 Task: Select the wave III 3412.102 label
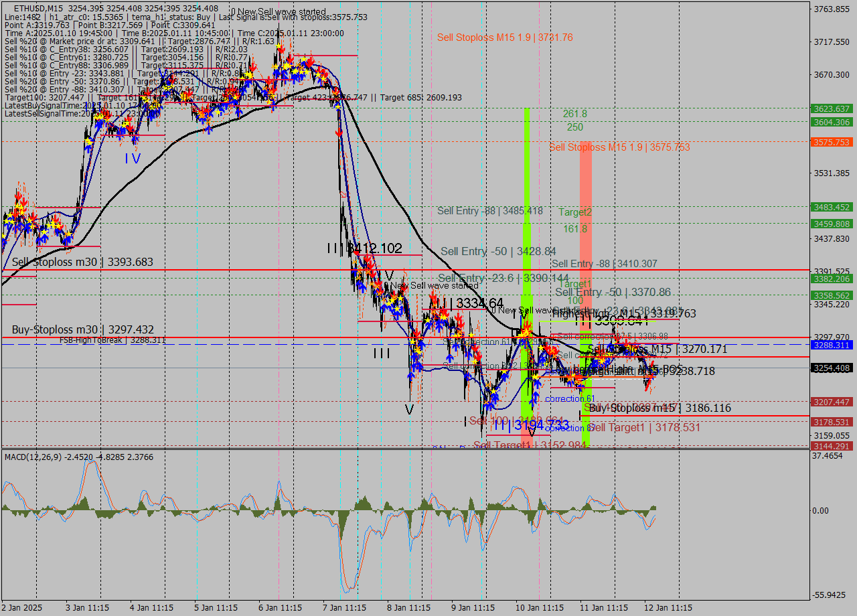[365, 248]
